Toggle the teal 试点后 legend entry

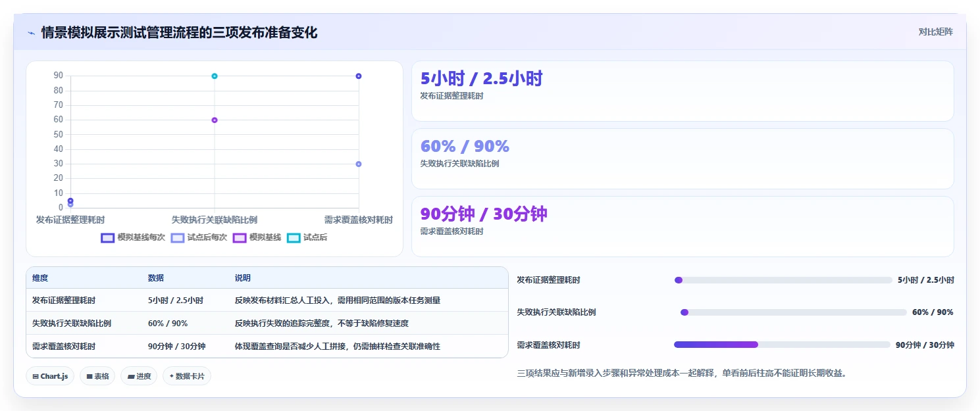[x=307, y=237]
